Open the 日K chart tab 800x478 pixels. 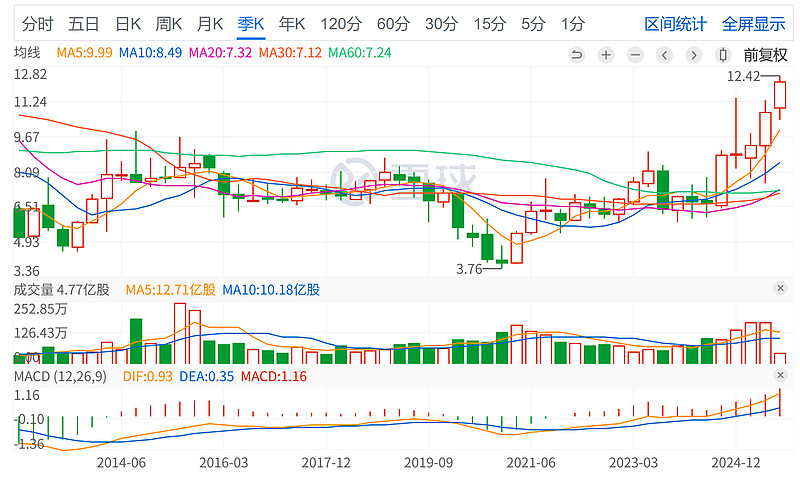click(x=128, y=24)
